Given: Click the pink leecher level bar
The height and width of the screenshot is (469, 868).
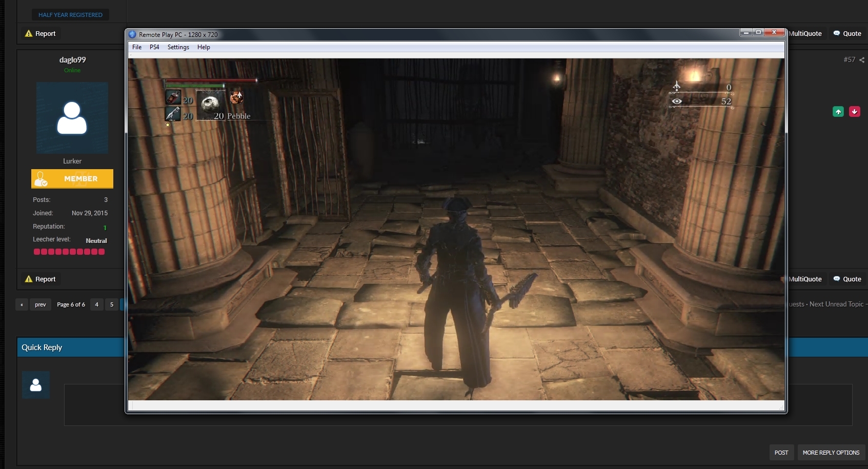Looking at the screenshot, I should [69, 252].
